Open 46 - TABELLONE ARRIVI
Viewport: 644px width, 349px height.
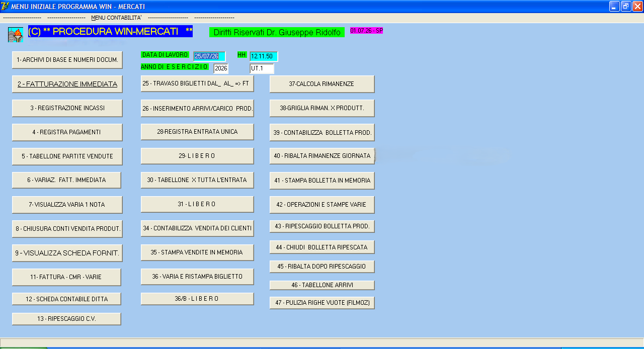point(322,285)
